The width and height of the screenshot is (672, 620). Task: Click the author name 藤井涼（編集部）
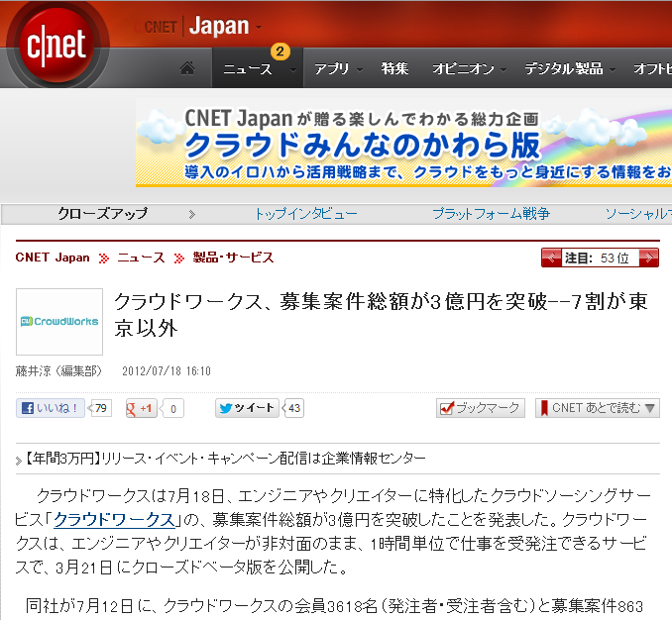pyautogui.click(x=58, y=370)
